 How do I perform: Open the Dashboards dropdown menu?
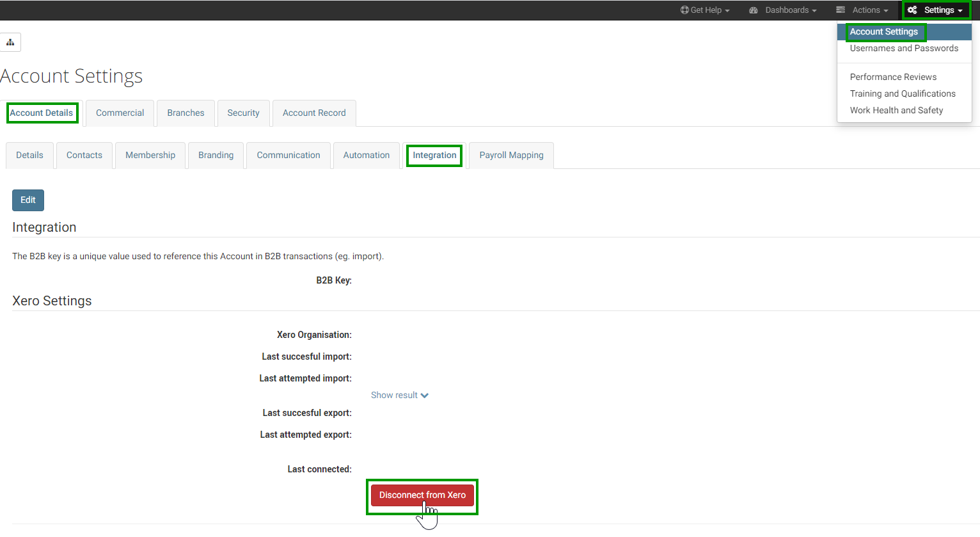(x=783, y=10)
